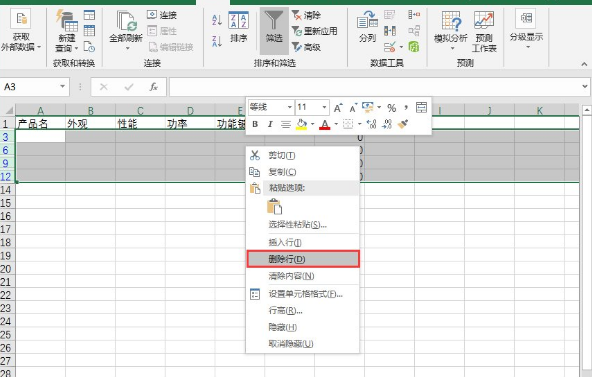
Task: Choose Row Height (行高) in context menu
Action: click(x=303, y=311)
